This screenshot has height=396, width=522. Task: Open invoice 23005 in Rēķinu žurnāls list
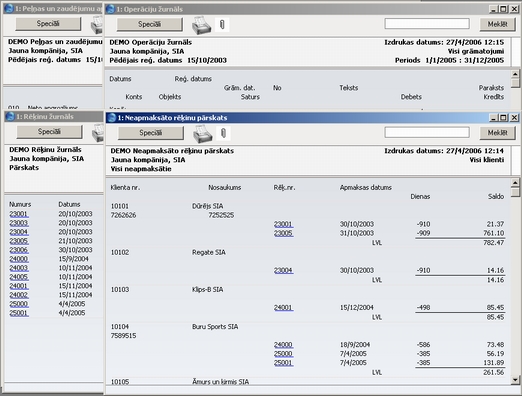point(19,241)
